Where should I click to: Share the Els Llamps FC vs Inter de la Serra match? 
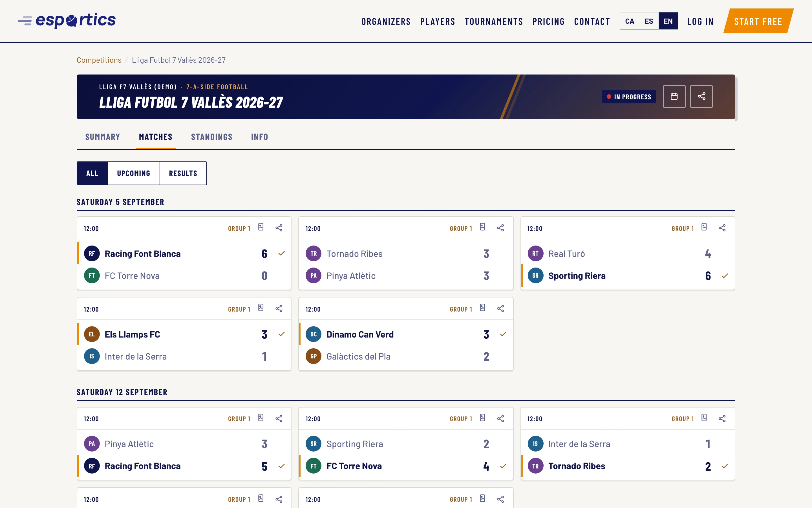[x=279, y=308]
